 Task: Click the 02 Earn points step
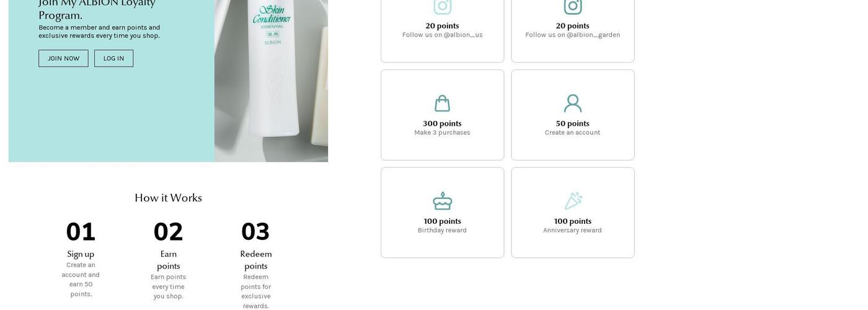(x=169, y=259)
